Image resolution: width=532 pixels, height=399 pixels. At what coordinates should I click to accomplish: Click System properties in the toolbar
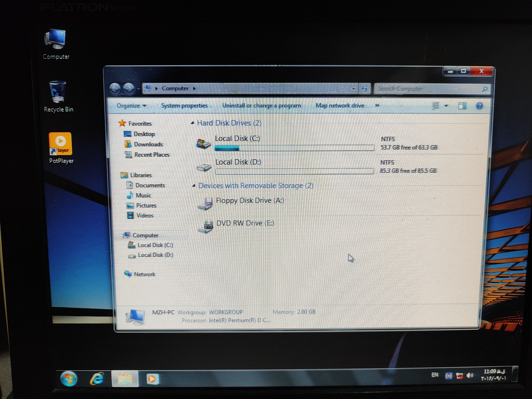click(x=184, y=106)
